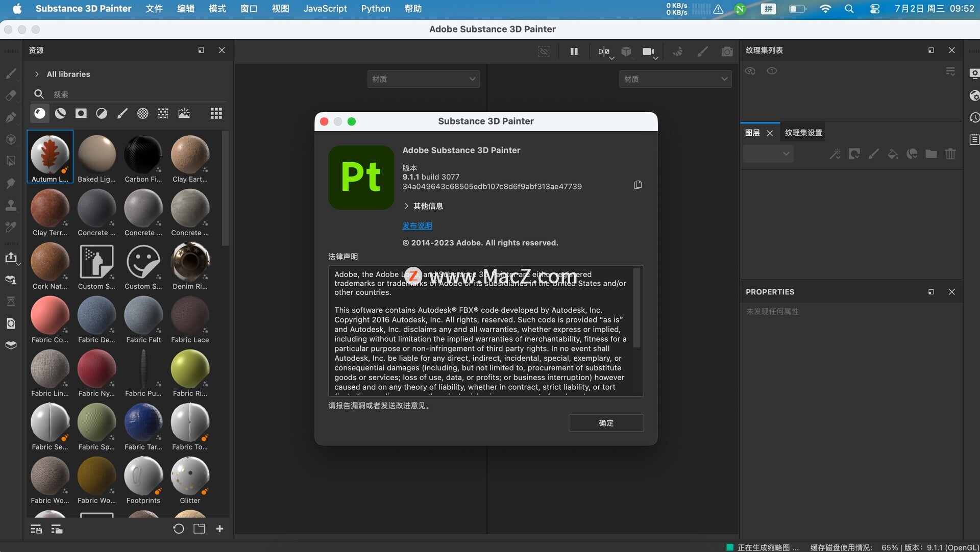Viewport: 980px width, 552px height.
Task: Open the camera view dropdown in viewport toolbar
Action: tap(650, 52)
